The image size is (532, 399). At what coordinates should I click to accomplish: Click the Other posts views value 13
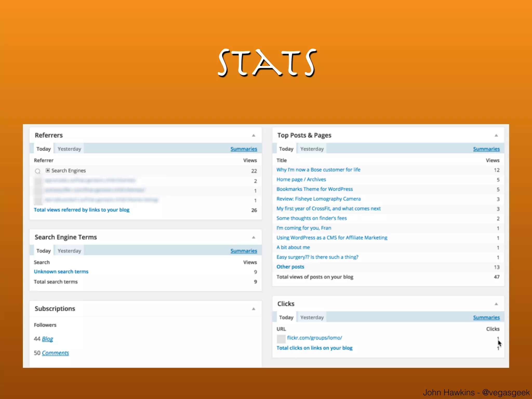[x=497, y=267]
